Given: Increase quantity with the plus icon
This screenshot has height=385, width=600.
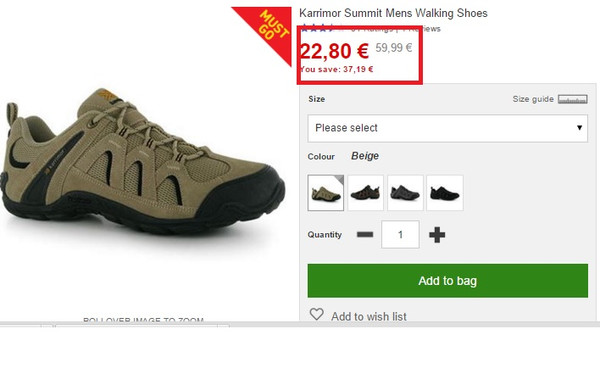Looking at the screenshot, I should (x=437, y=235).
